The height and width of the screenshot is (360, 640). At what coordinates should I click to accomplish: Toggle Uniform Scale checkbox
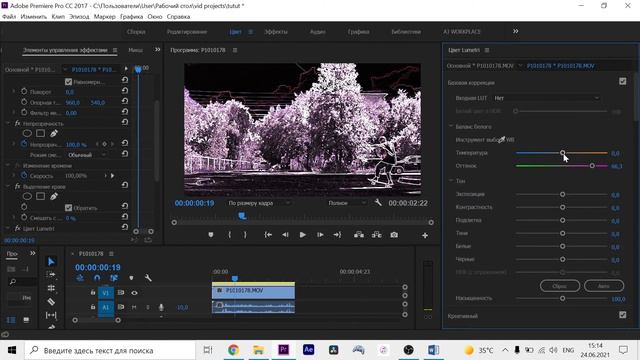(x=69, y=82)
